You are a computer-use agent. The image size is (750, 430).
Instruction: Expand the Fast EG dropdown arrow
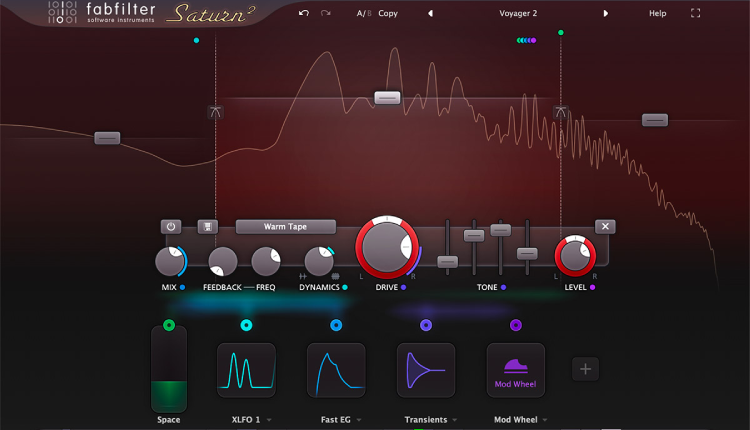tap(359, 421)
